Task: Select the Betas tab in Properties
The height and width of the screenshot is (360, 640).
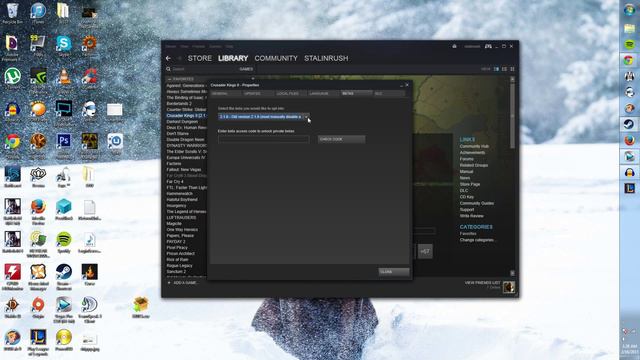Action: (356, 93)
